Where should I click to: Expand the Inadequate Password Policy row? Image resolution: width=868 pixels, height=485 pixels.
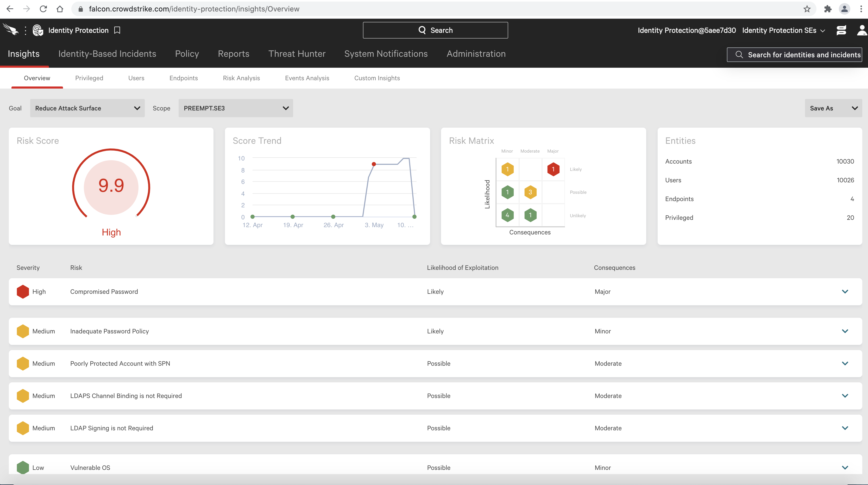(845, 331)
